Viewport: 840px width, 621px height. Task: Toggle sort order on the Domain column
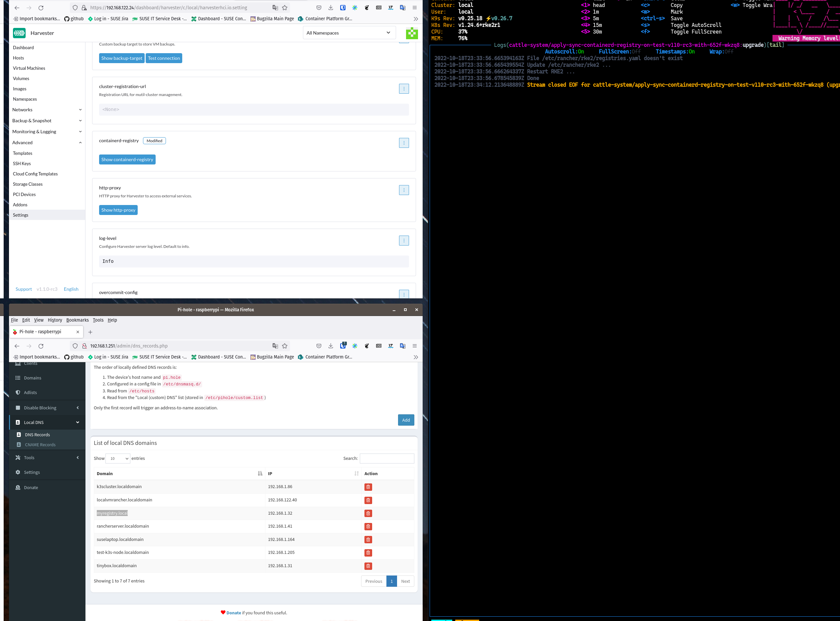[x=260, y=474]
